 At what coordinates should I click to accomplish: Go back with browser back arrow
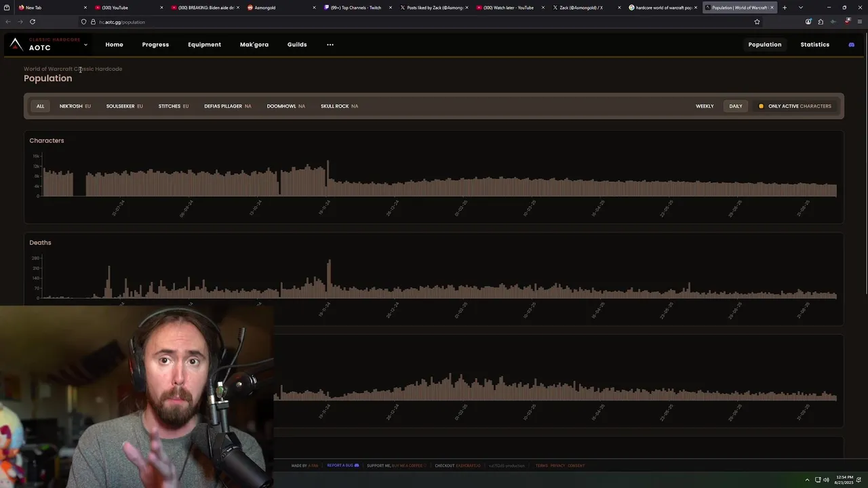tap(8, 22)
